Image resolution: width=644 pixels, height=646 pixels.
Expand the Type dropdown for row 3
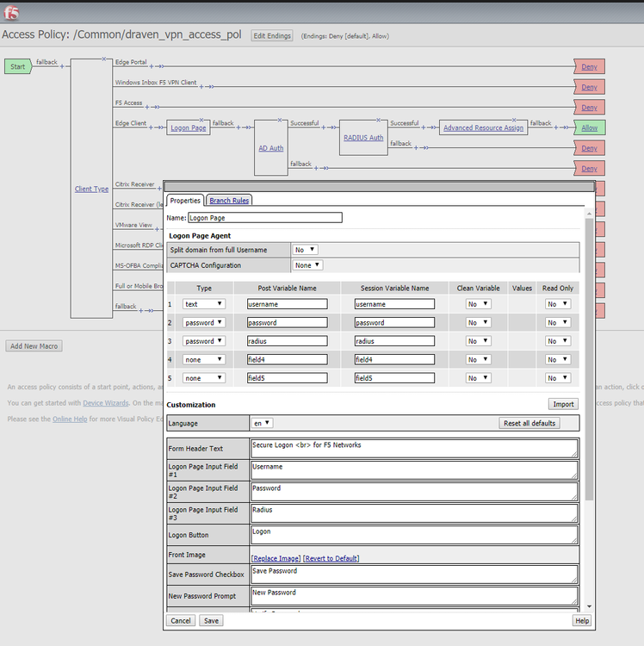204,341
